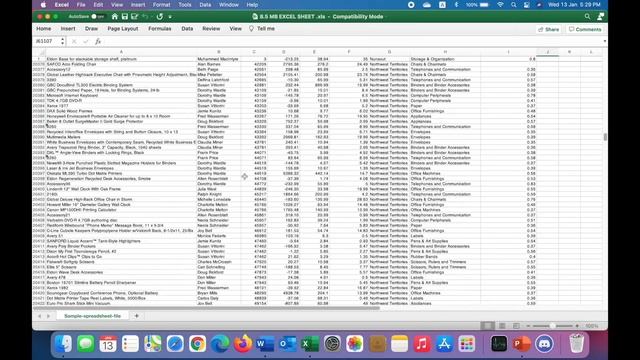This screenshot has width=640, height=360.
Task: Switch to Page Break Preview in the status bar
Action: click(516, 326)
